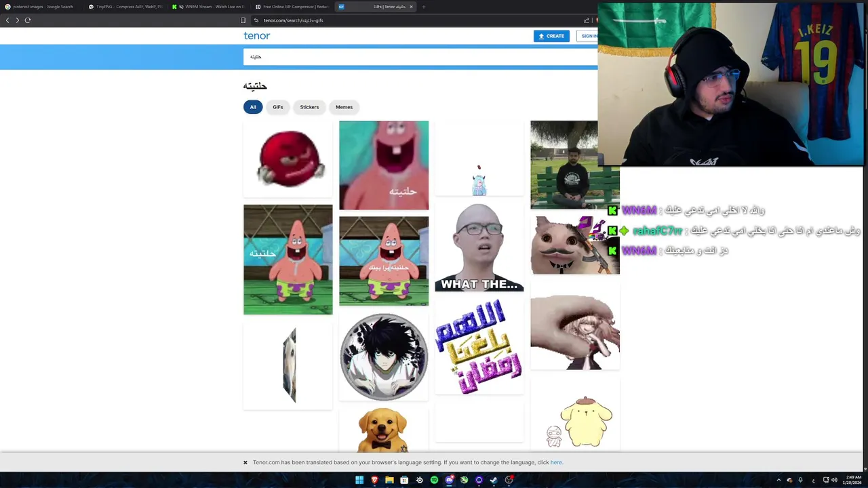Screen dimensions: 868x488
Task: Open the red Knuckles GIF
Action: pyautogui.click(x=288, y=159)
